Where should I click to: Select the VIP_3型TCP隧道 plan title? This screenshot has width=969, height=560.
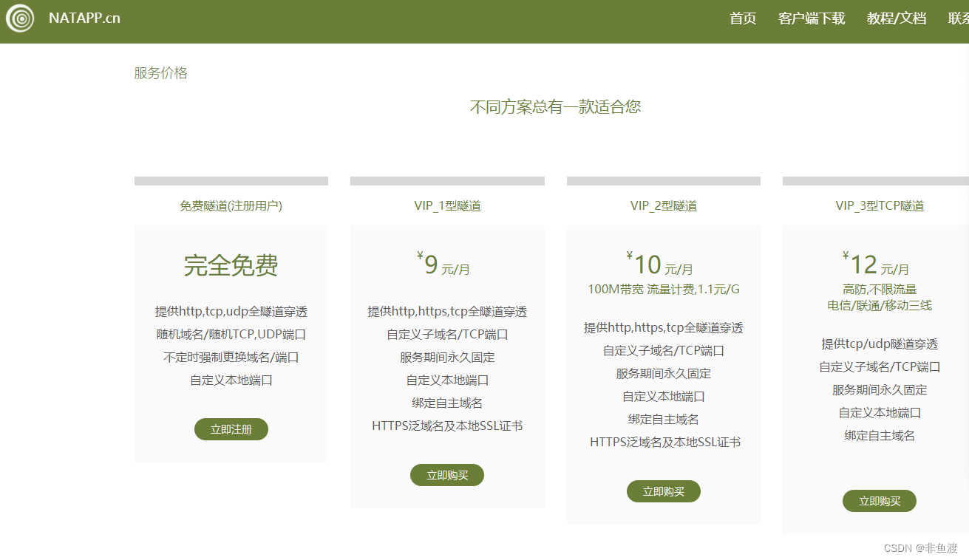880,206
